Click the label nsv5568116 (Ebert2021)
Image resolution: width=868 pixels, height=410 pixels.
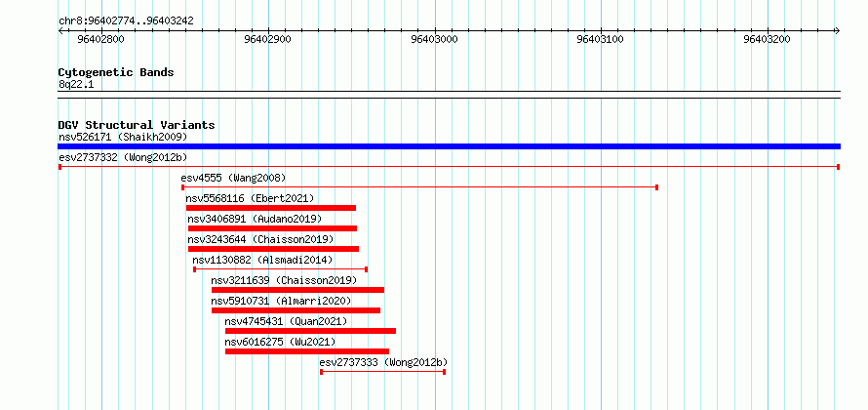[251, 198]
